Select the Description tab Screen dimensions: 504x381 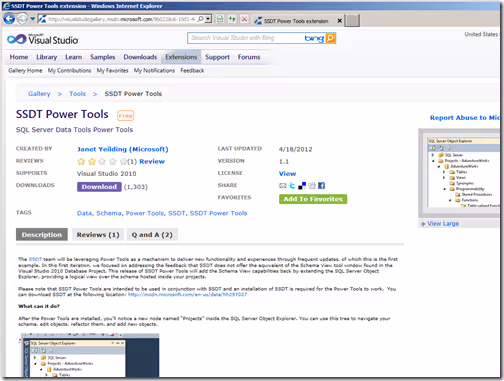tap(42, 235)
